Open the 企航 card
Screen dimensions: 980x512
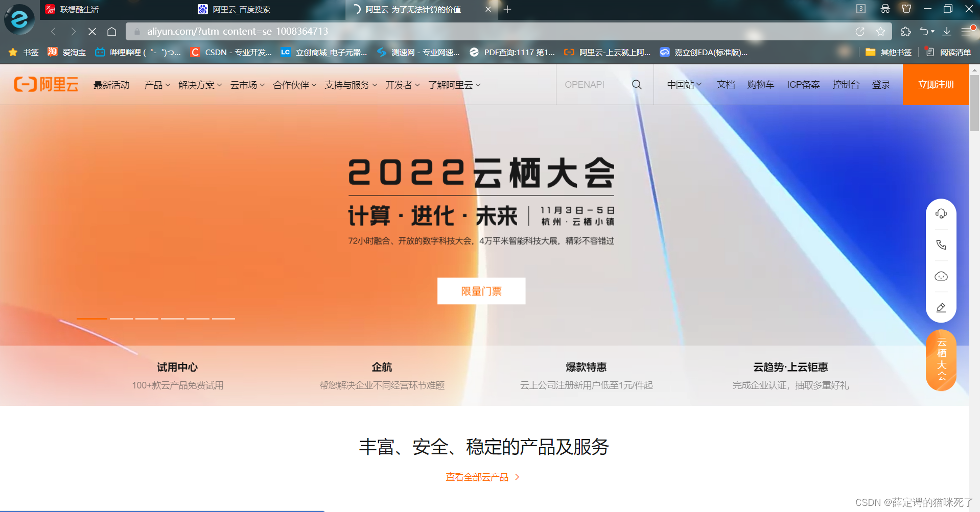click(382, 376)
